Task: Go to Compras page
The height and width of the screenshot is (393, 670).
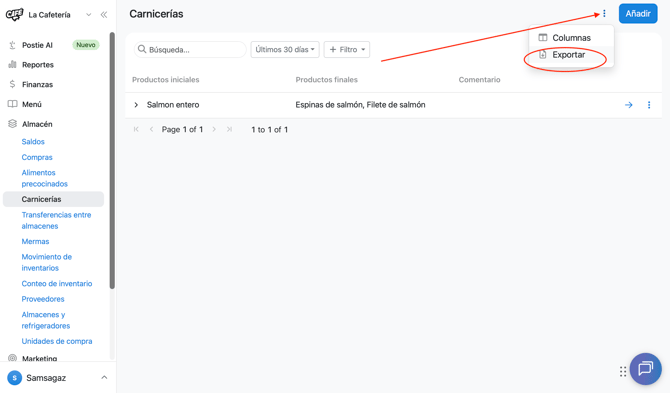Action: click(x=37, y=157)
